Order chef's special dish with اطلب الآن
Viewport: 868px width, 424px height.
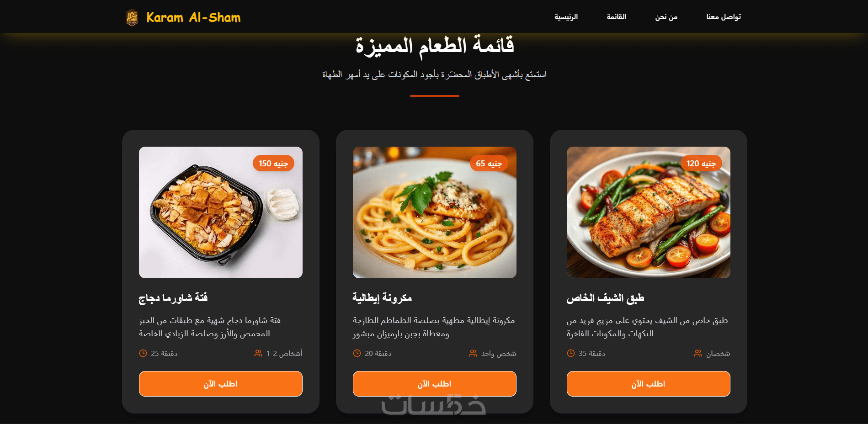[649, 384]
